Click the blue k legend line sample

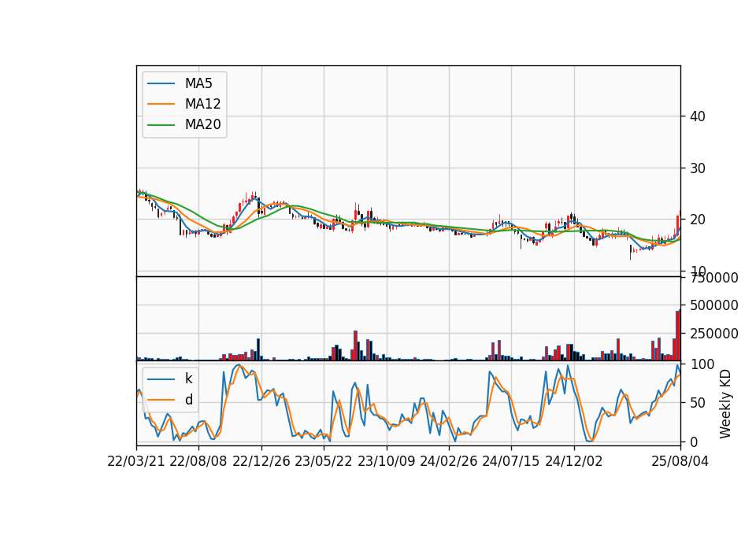pyautogui.click(x=161, y=379)
